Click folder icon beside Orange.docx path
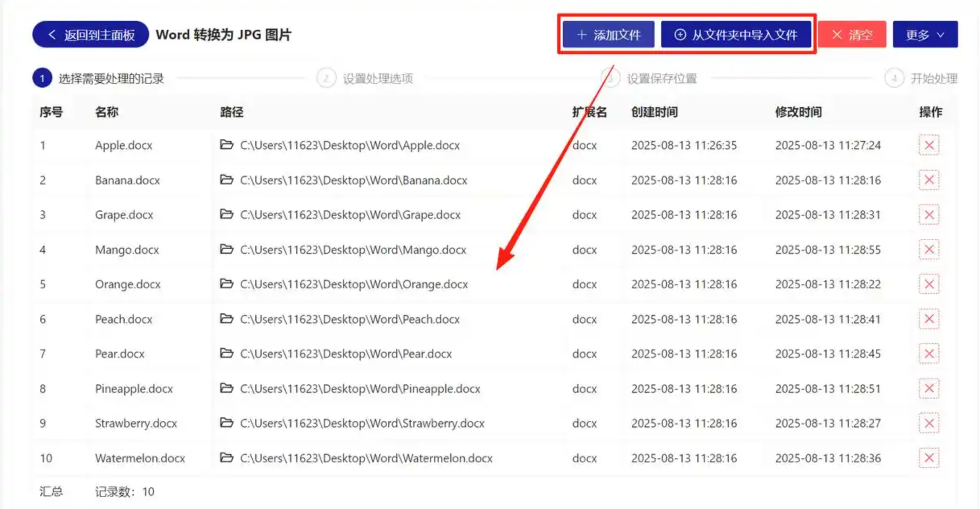 227,284
